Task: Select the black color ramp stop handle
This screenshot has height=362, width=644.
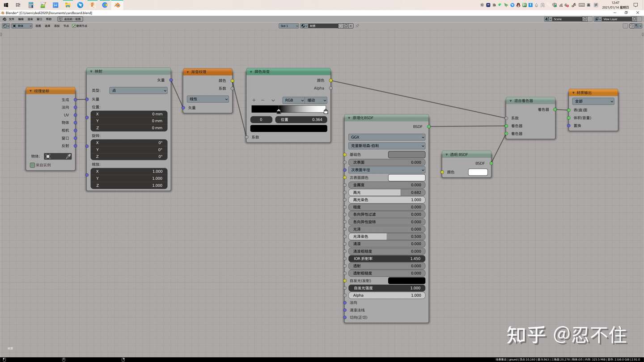Action: point(279,111)
